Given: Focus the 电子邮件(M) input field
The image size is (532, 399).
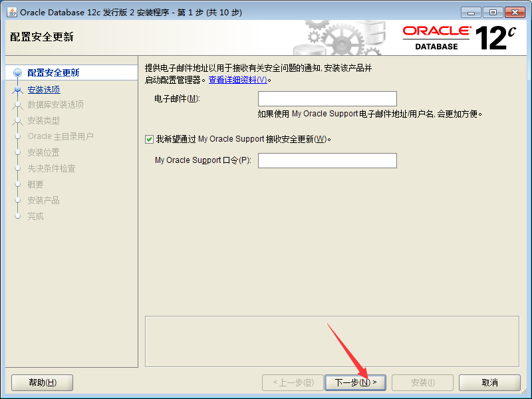Looking at the screenshot, I should pyautogui.click(x=327, y=98).
